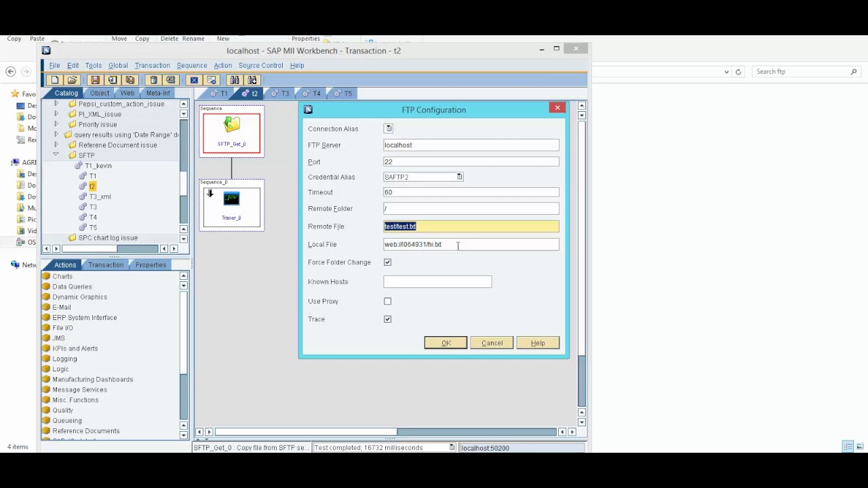The height and width of the screenshot is (488, 868).
Task: Expand the query results 'Date Range' folder
Action: [56, 134]
